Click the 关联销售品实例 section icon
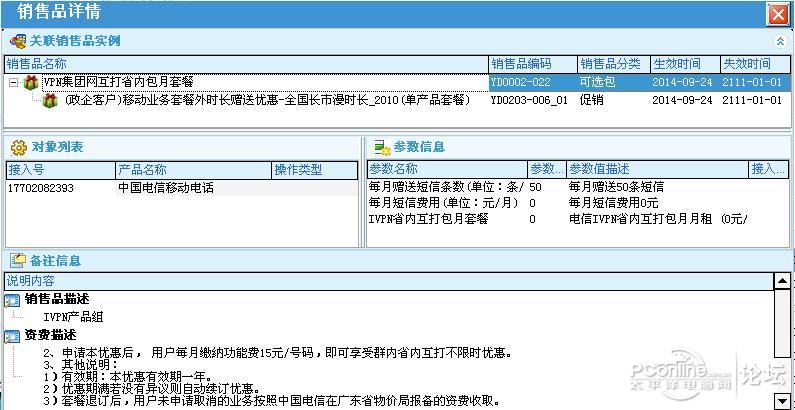This screenshot has height=410, width=795. pyautogui.click(x=18, y=42)
